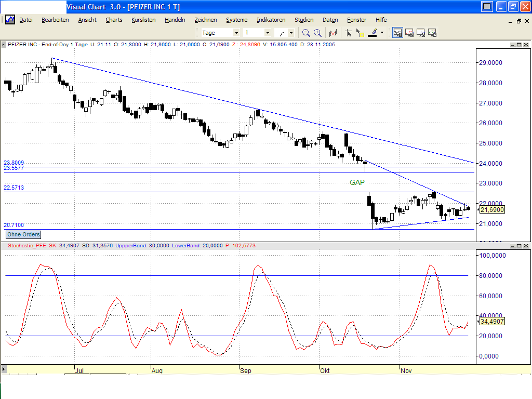Open the Datei menu

[26, 20]
